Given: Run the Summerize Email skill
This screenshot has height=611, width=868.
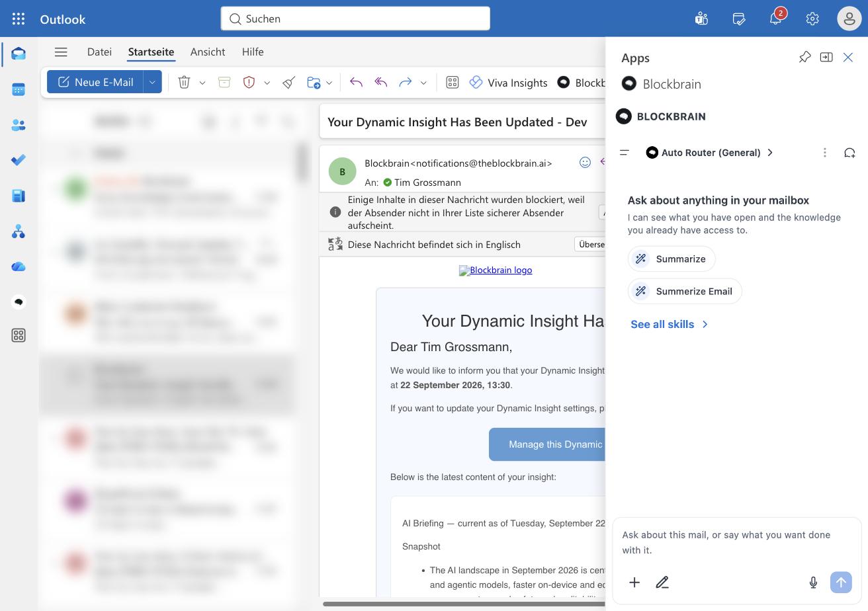Looking at the screenshot, I should 685,291.
